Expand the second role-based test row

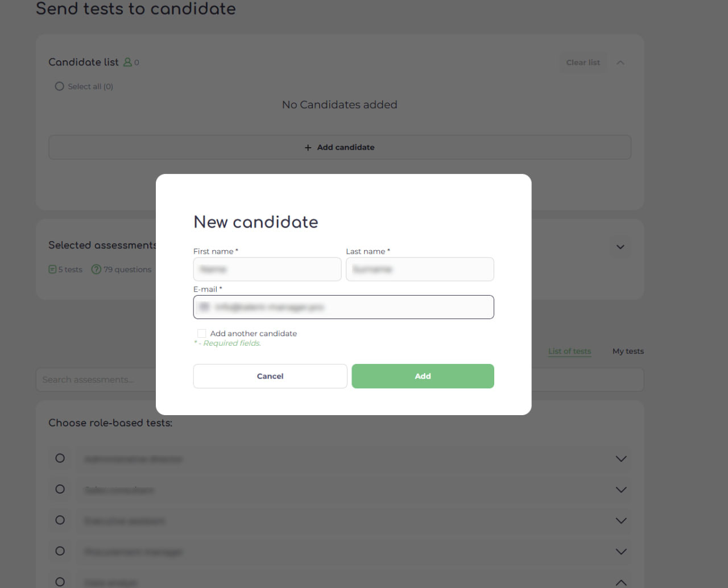(x=621, y=490)
